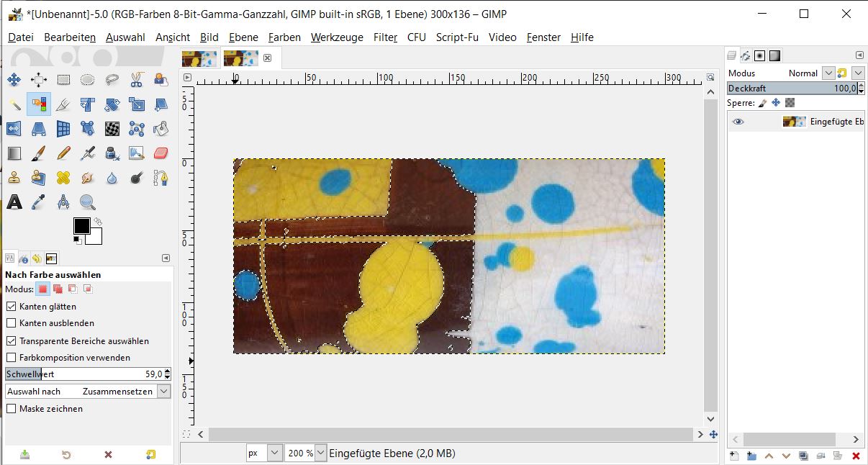
Task: Select the Move tool
Action: click(x=14, y=80)
